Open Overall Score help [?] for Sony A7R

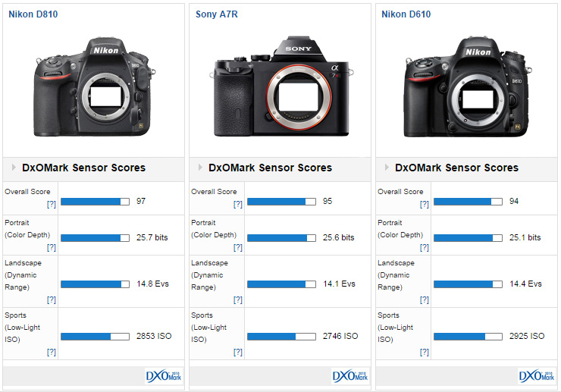(238, 204)
